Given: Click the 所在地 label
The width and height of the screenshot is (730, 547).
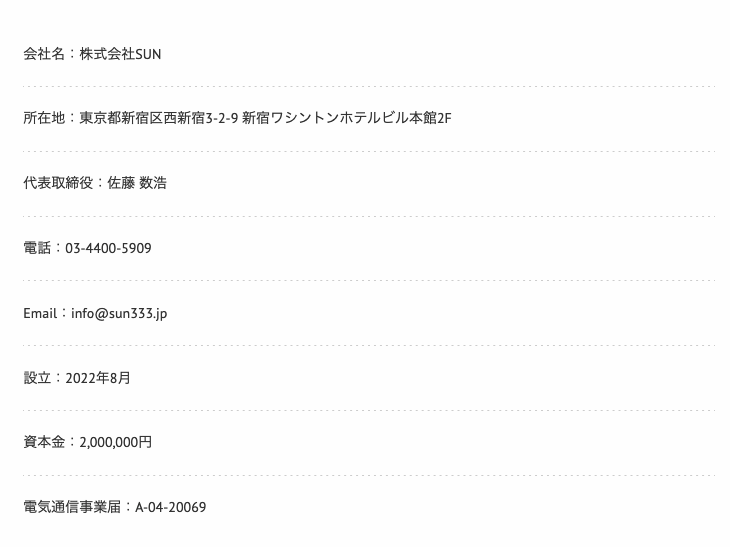Looking at the screenshot, I should 44,118.
